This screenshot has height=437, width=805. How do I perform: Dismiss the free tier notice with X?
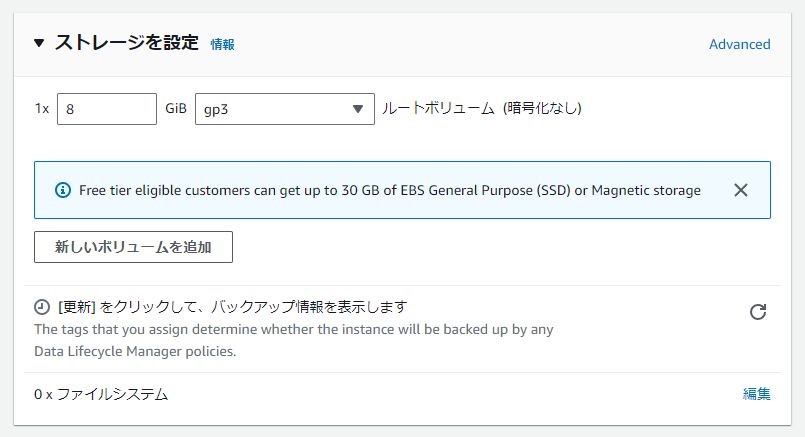coord(740,190)
